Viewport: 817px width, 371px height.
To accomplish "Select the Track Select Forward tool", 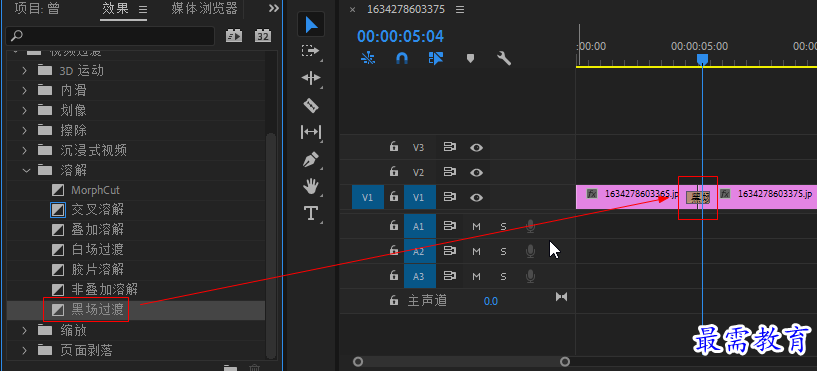I will coord(311,52).
